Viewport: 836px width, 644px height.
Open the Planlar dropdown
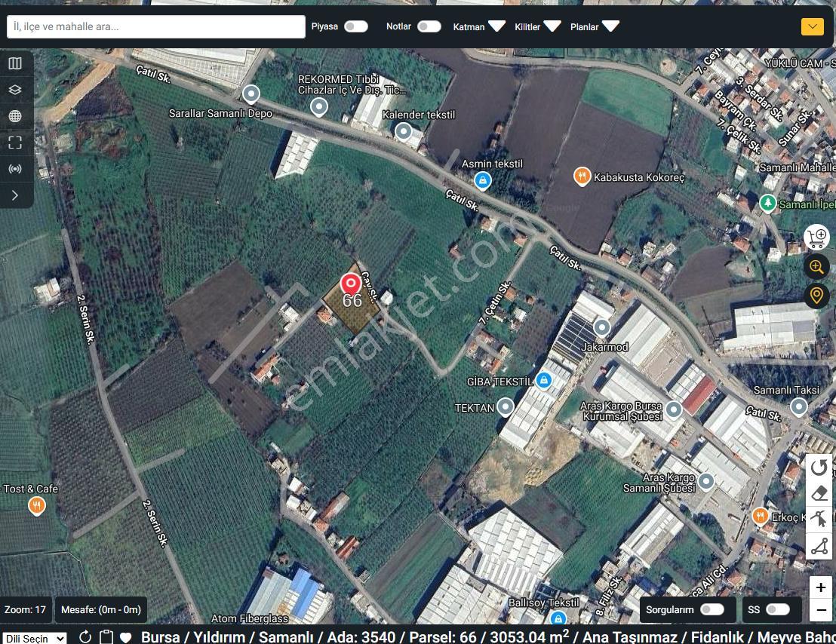tap(595, 26)
